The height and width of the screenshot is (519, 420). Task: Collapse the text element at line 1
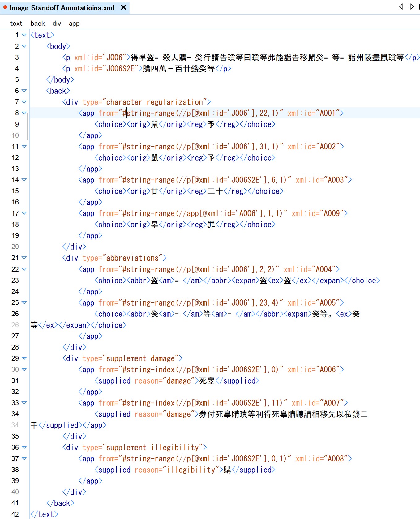(x=24, y=35)
